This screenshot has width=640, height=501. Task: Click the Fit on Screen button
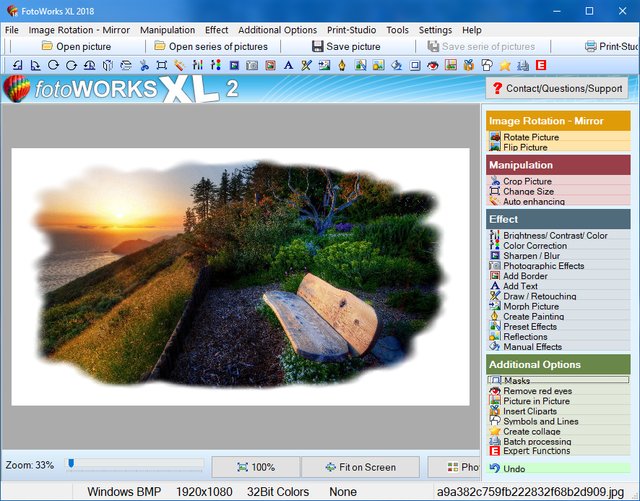click(361, 467)
